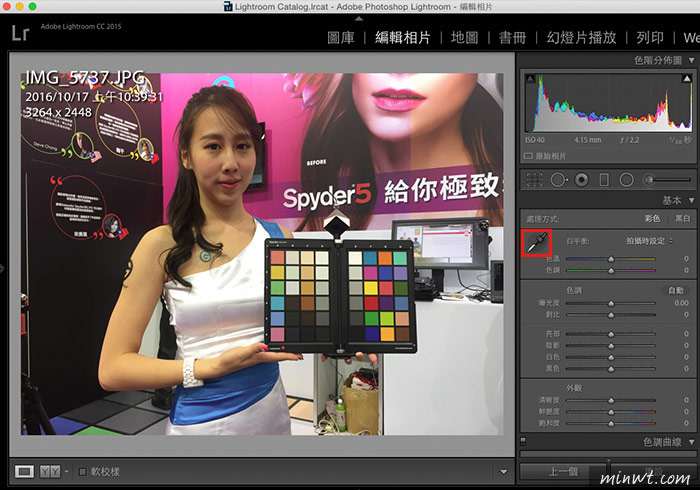Select the Graduated Filter tool
This screenshot has height=490, width=700.
604,180
